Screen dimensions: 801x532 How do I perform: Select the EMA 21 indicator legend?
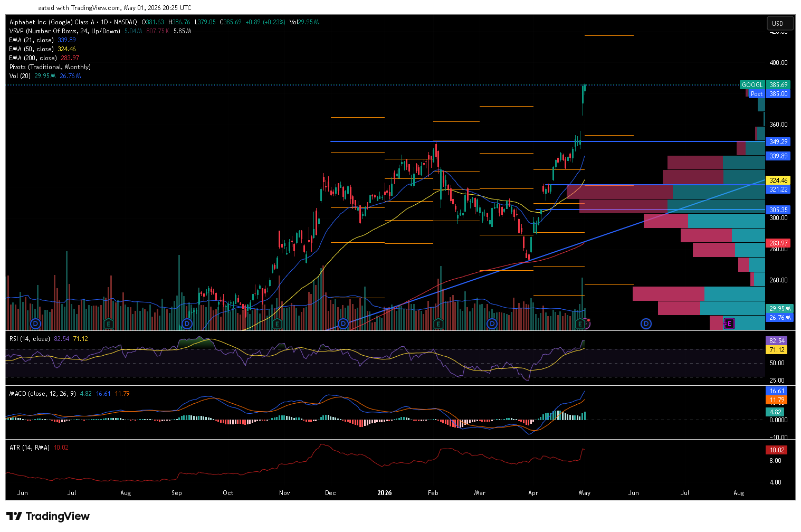click(32, 40)
